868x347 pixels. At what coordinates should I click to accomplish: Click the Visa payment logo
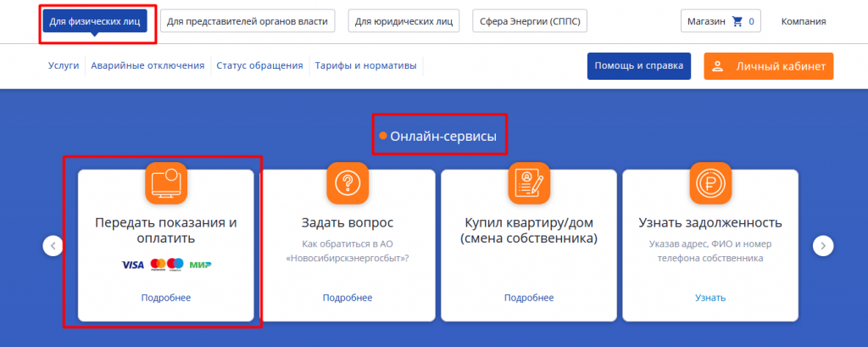pos(133,265)
